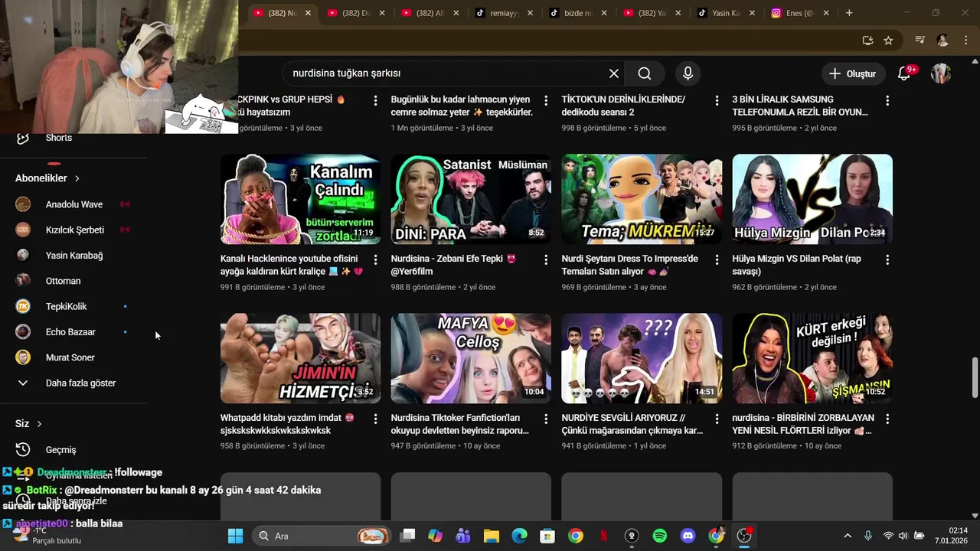980x551 pixels.
Task: Open the weather widget on the taskbar
Action: tap(47, 536)
